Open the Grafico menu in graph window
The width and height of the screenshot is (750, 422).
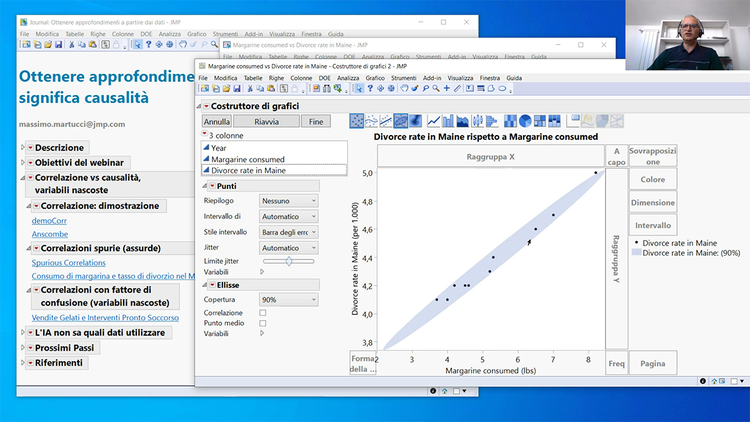[375, 77]
